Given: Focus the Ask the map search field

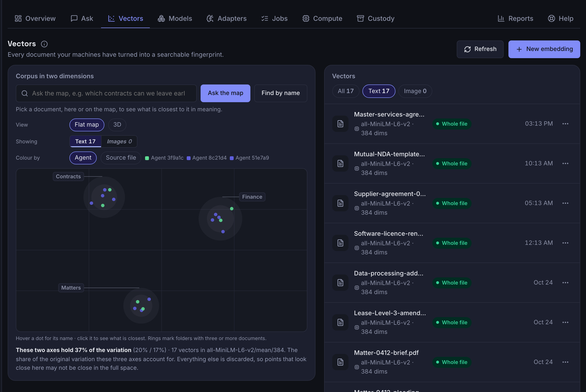Looking at the screenshot, I should (x=106, y=93).
